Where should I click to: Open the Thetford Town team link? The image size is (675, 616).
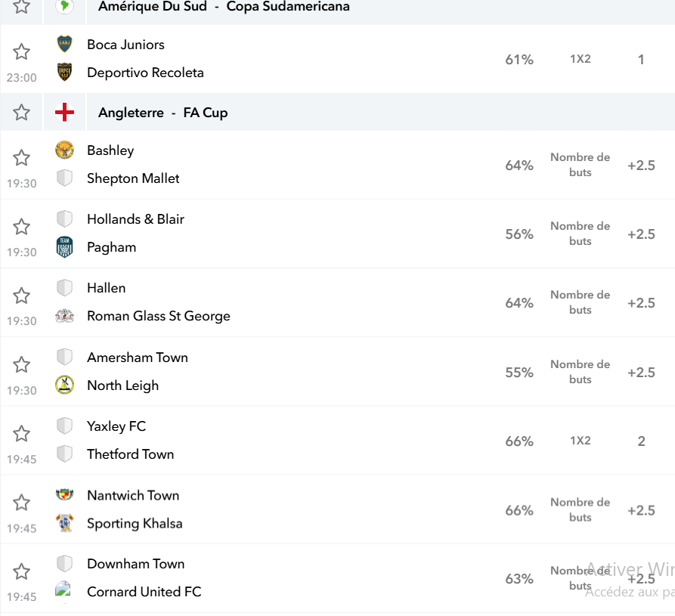[131, 454]
